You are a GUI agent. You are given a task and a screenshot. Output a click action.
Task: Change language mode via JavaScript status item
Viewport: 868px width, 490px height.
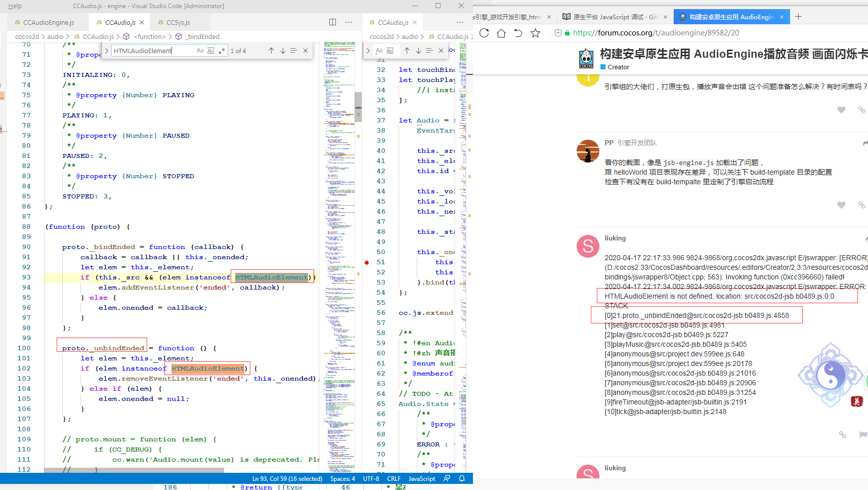point(422,479)
